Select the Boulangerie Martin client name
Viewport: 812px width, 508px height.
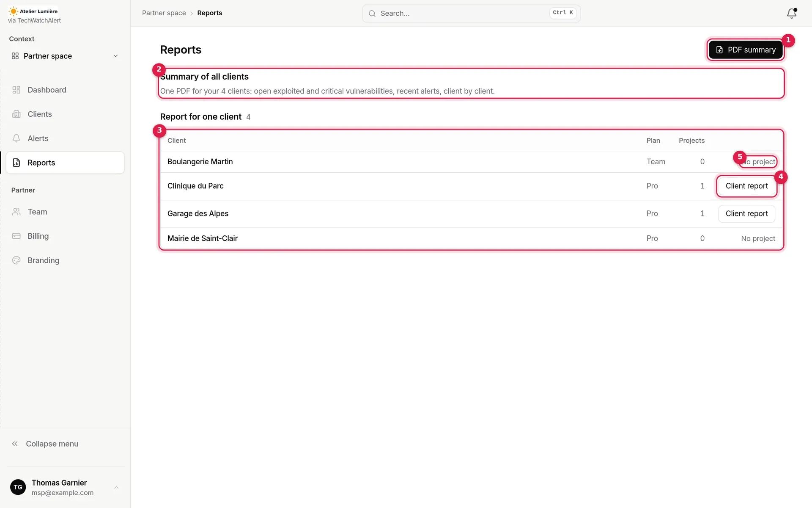[x=200, y=162]
